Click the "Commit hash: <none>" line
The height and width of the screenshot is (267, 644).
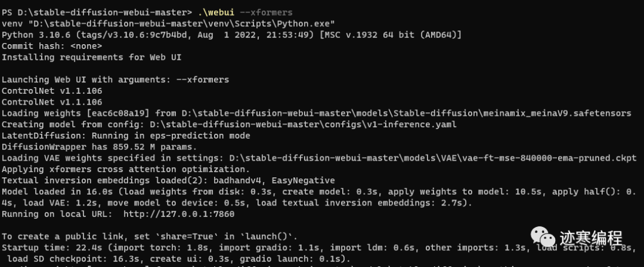pos(52,46)
